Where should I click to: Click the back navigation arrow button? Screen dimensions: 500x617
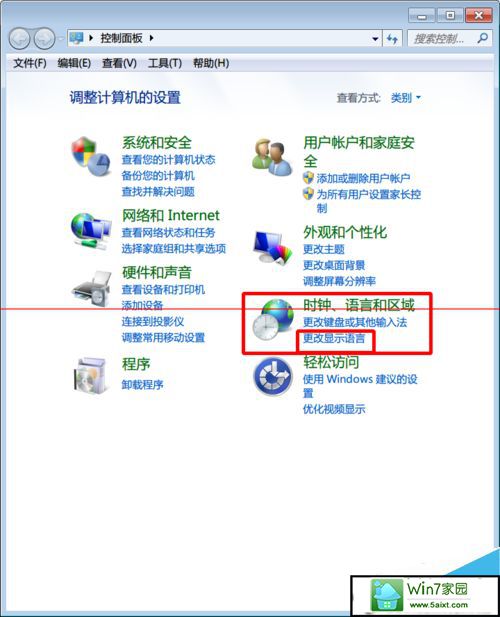click(x=19, y=39)
